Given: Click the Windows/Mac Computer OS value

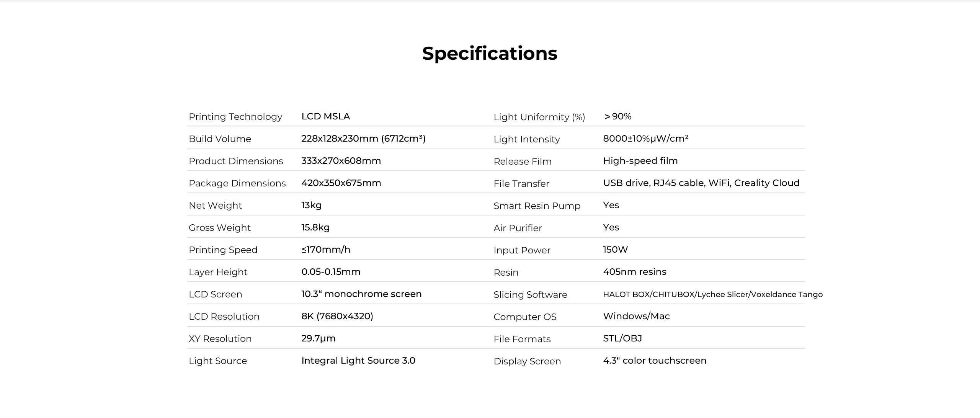Looking at the screenshot, I should 636,316.
